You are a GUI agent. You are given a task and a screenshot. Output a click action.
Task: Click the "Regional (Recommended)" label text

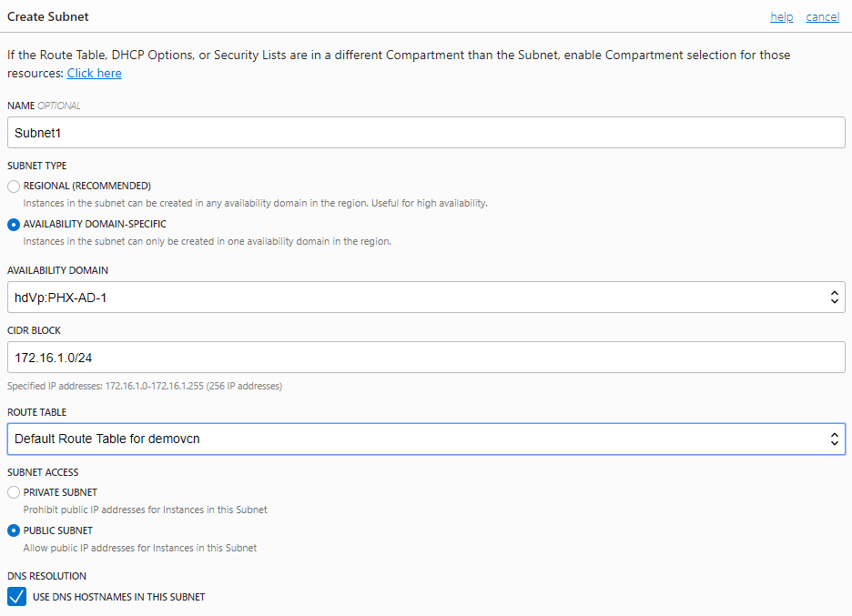click(x=87, y=186)
